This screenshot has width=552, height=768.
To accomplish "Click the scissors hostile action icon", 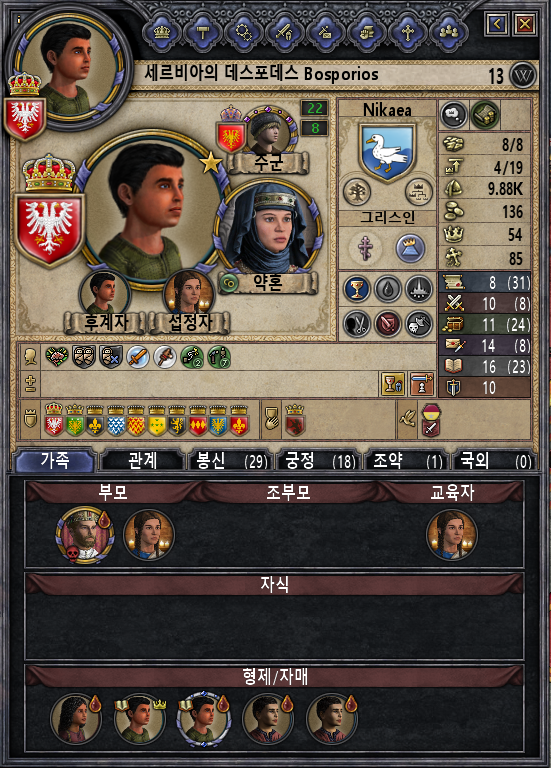I will click(357, 323).
